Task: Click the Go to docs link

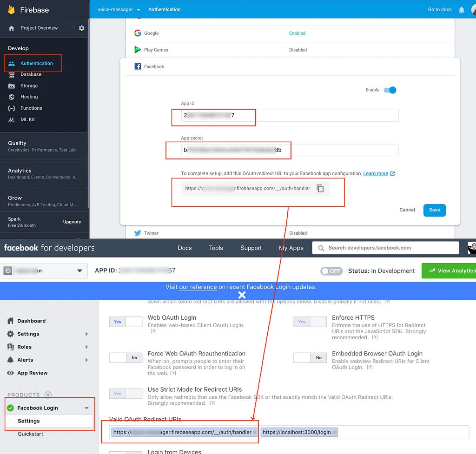Action: coord(440,10)
